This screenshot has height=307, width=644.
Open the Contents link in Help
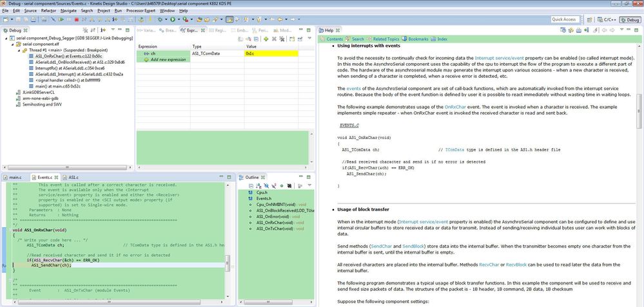click(331, 39)
